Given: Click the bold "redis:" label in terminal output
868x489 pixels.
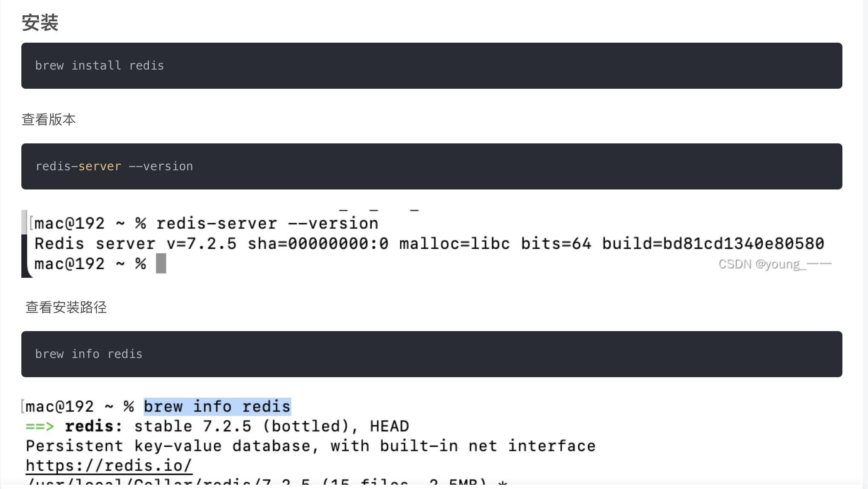Looking at the screenshot, I should 93,426.
